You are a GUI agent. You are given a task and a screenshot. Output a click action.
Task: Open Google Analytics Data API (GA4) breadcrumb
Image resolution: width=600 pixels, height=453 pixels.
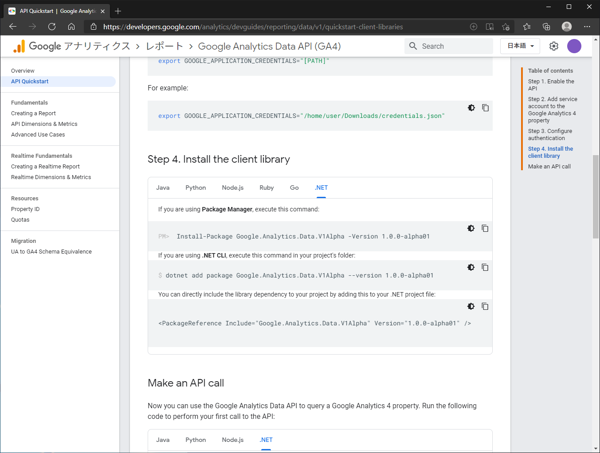click(269, 46)
